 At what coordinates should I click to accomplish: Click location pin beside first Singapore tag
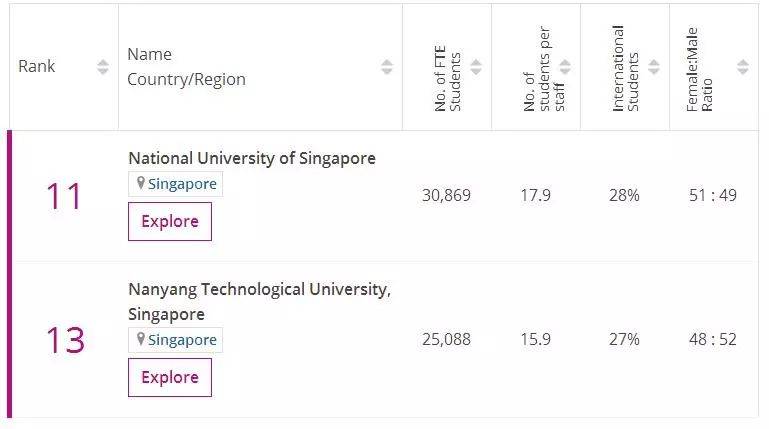point(141,183)
